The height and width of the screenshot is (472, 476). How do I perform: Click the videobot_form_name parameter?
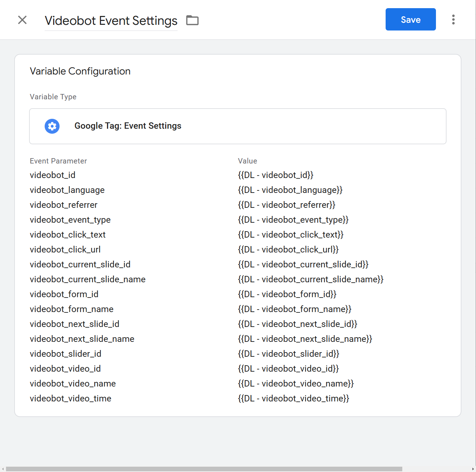pyautogui.click(x=72, y=309)
